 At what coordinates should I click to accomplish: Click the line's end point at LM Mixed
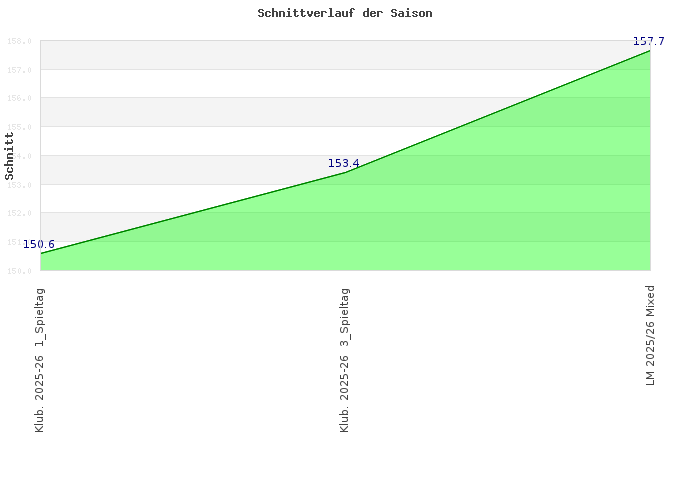(650, 50)
